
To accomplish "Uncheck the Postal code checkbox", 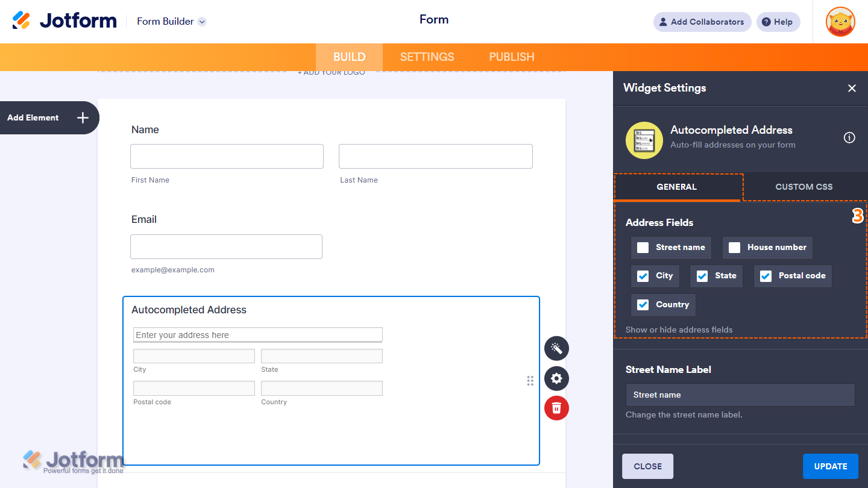I will click(x=766, y=276).
